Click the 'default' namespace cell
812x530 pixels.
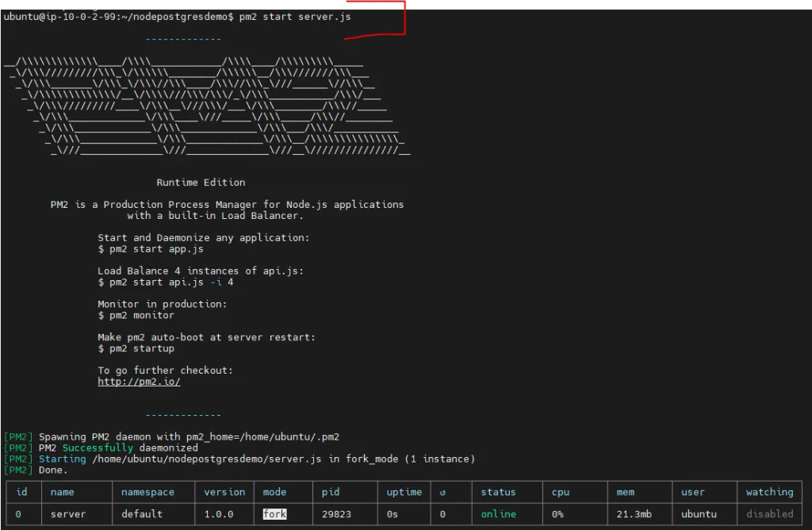point(142,514)
